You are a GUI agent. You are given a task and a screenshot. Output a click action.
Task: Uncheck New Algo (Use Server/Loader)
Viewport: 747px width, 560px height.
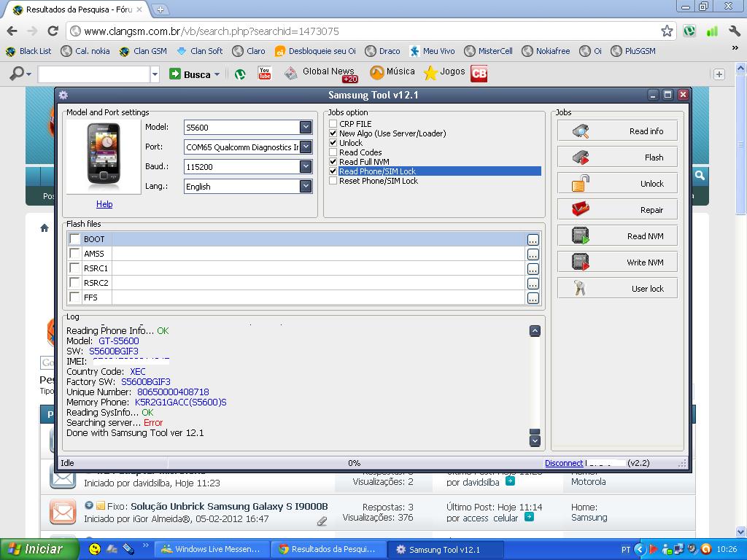tap(333, 133)
